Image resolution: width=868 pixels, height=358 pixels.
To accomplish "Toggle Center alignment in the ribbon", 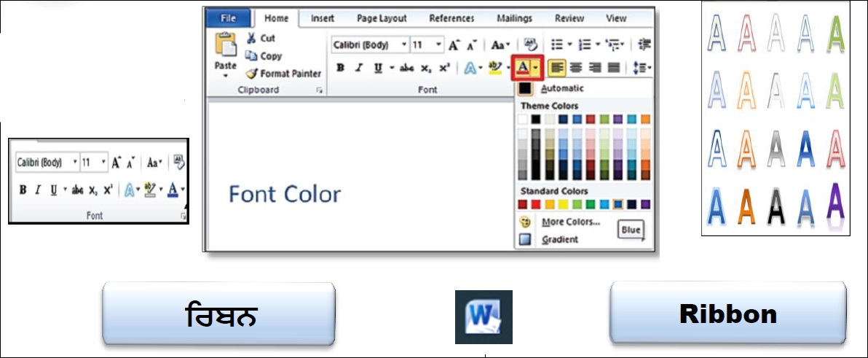I will tap(576, 68).
